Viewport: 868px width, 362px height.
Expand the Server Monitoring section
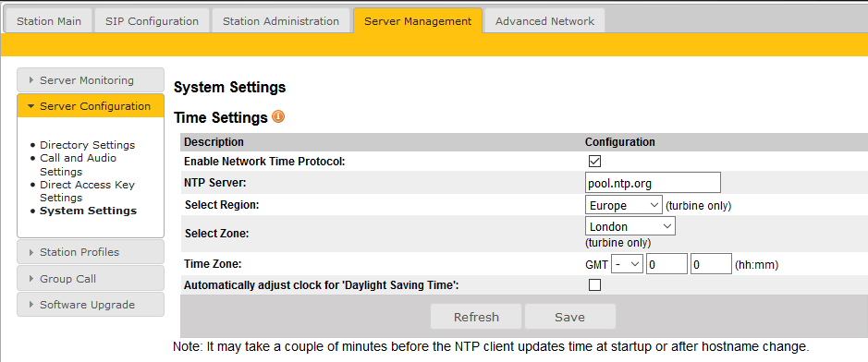click(91, 80)
